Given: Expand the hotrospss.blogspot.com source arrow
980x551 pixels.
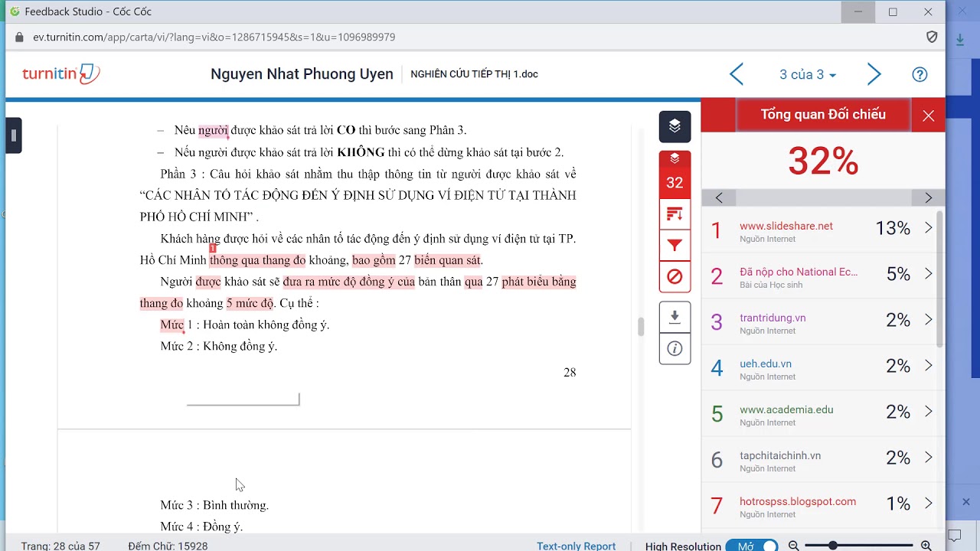Looking at the screenshot, I should click(929, 503).
